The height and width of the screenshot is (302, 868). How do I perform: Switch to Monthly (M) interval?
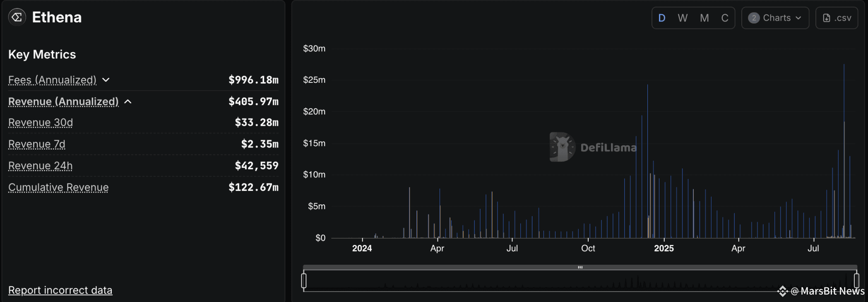[704, 18]
